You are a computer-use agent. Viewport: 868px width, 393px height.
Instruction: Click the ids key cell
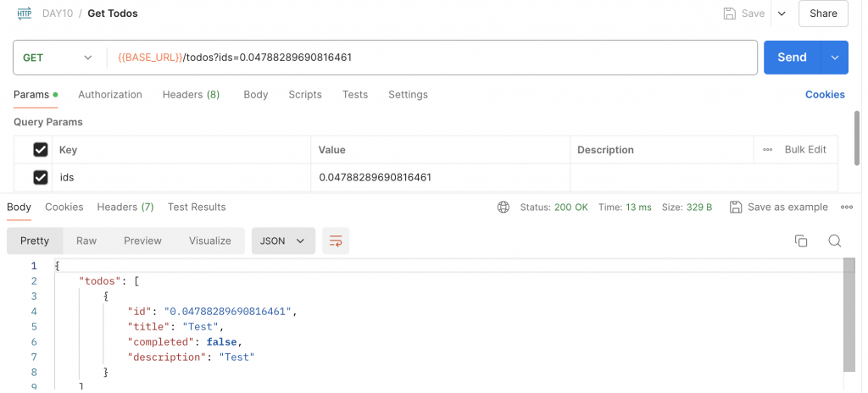coord(181,178)
